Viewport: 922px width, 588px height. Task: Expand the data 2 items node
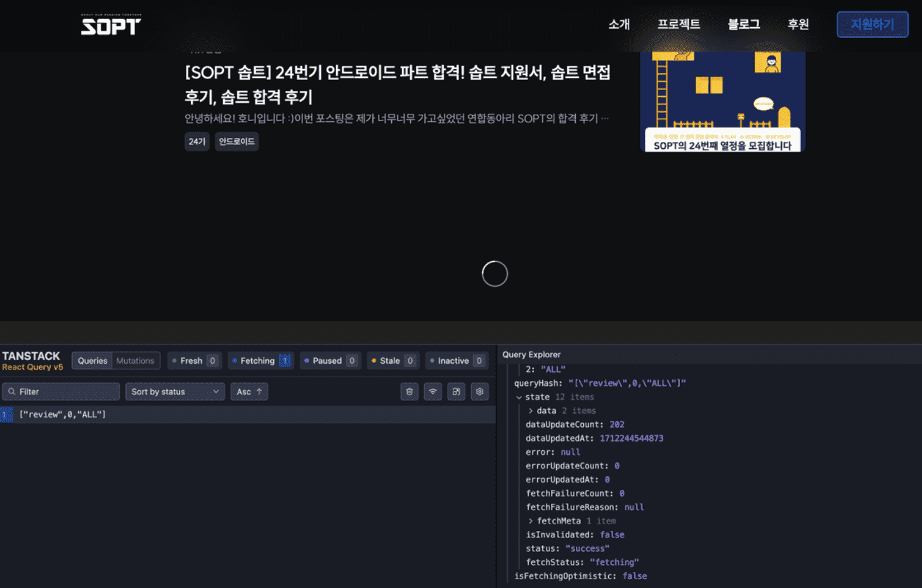(x=531, y=411)
